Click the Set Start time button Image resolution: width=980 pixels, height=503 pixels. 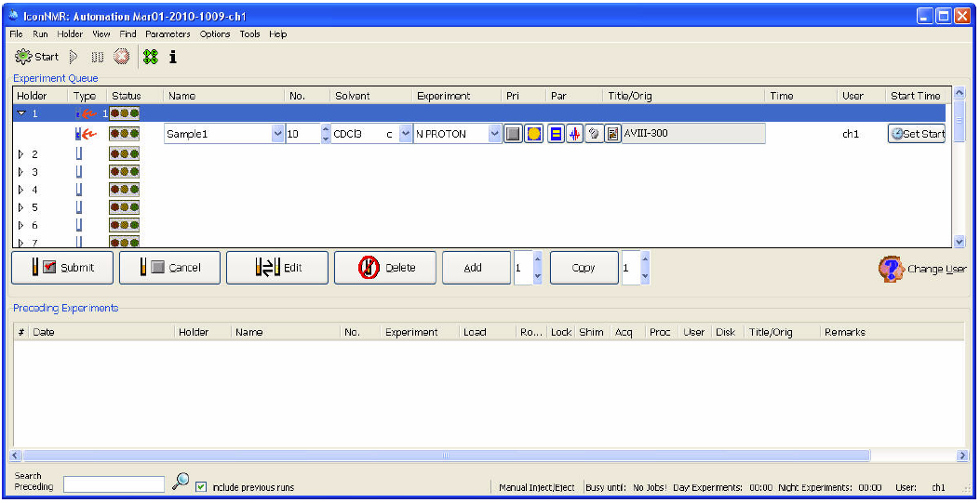point(917,134)
